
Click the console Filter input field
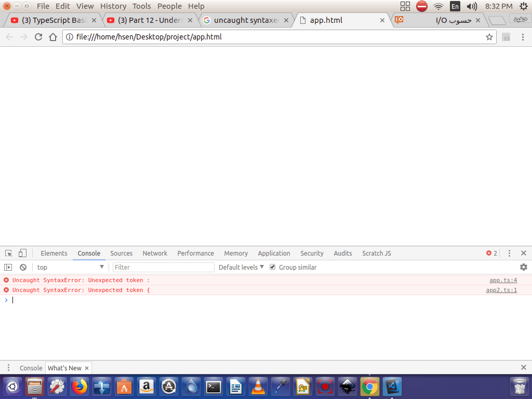pyautogui.click(x=163, y=267)
